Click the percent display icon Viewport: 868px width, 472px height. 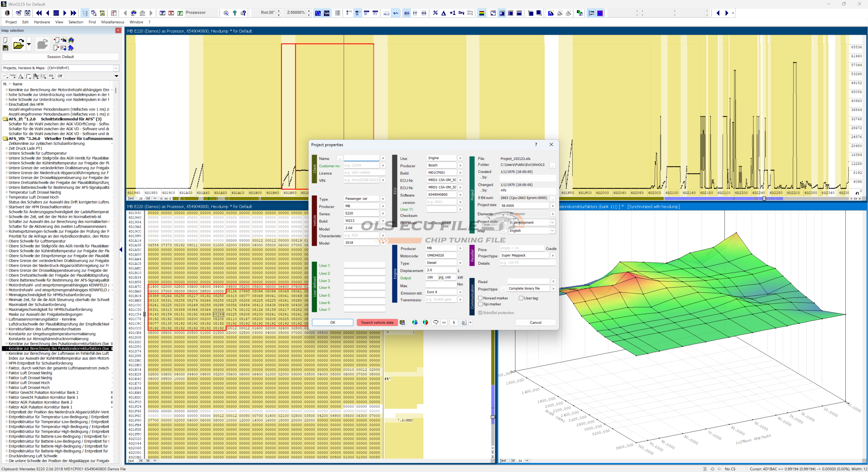(435, 13)
